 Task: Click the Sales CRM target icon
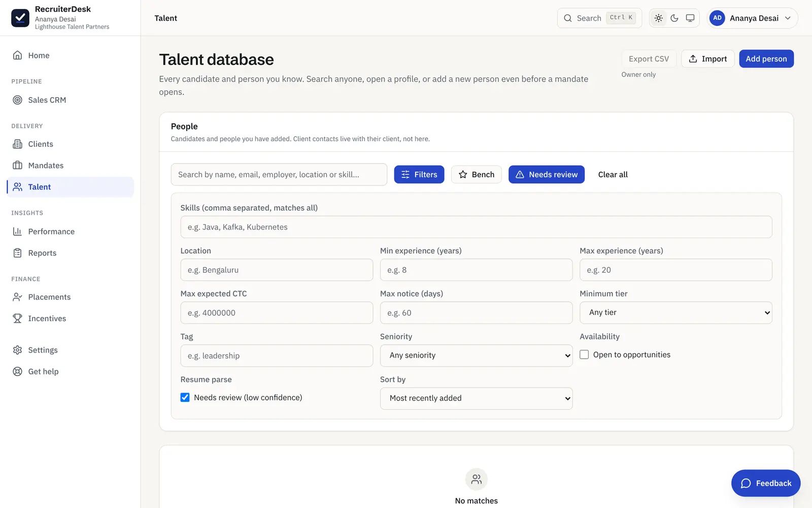[x=17, y=100]
